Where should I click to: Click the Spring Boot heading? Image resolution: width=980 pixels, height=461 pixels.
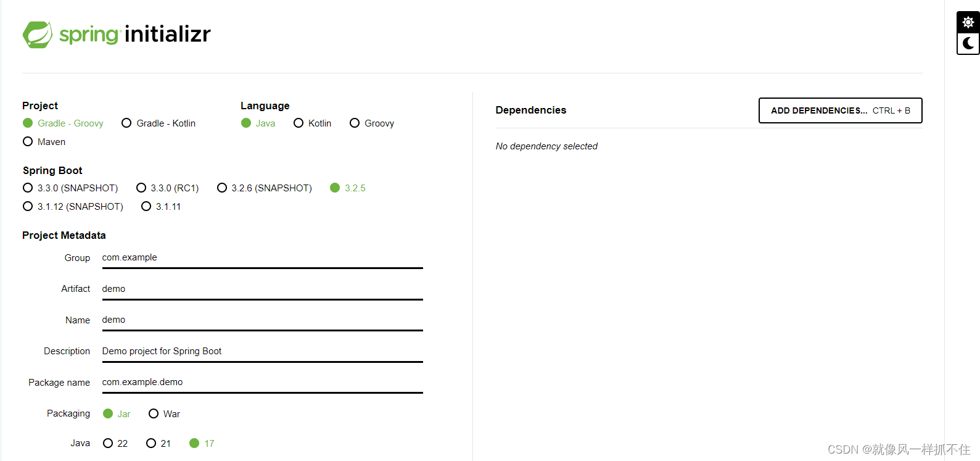(52, 170)
